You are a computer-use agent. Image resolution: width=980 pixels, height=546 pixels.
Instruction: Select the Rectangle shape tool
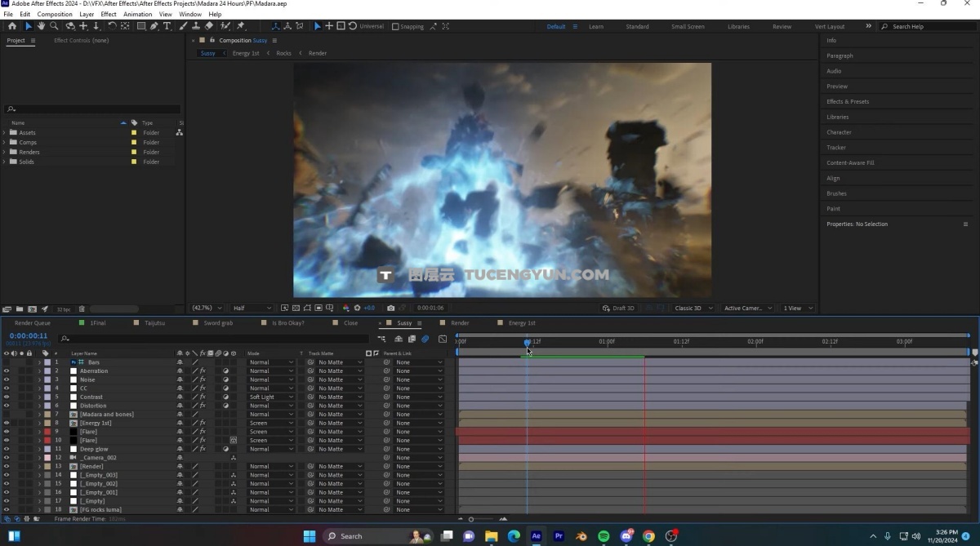[x=141, y=26]
